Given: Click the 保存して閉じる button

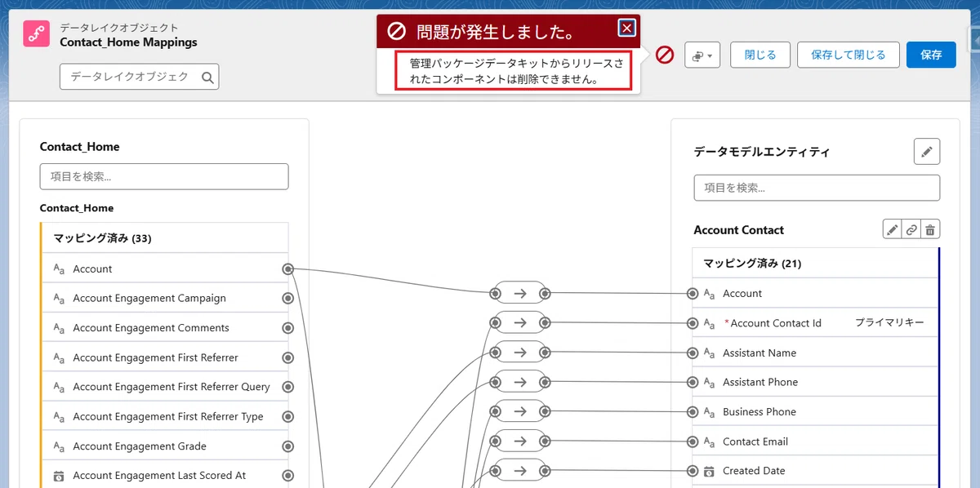Looking at the screenshot, I should pos(849,55).
